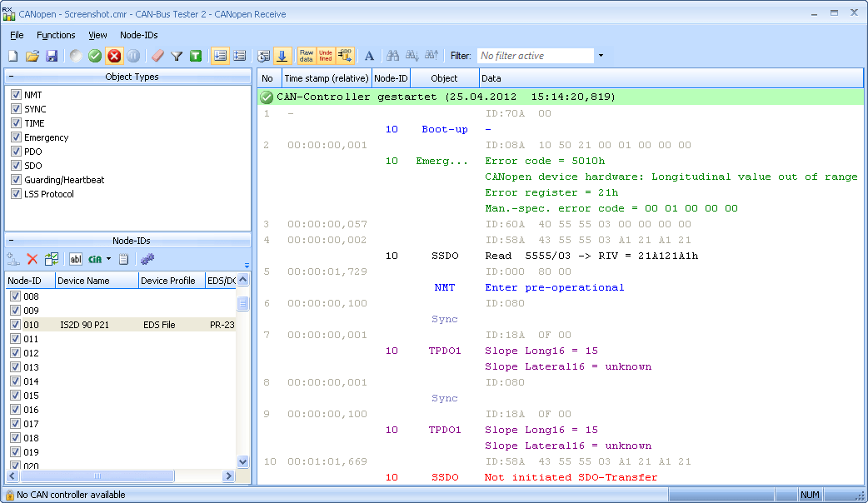Screen dimensions: 868x503
Task: Open the Node-IDs menu
Action: [x=139, y=35]
